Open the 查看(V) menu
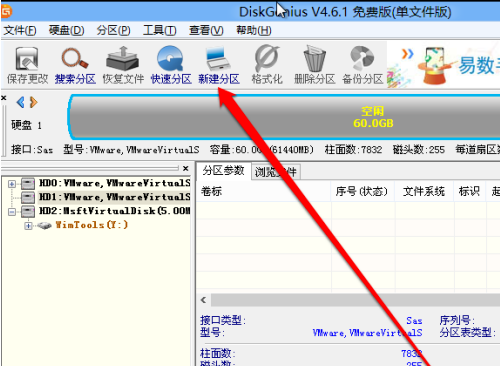500x366 pixels. click(x=206, y=31)
